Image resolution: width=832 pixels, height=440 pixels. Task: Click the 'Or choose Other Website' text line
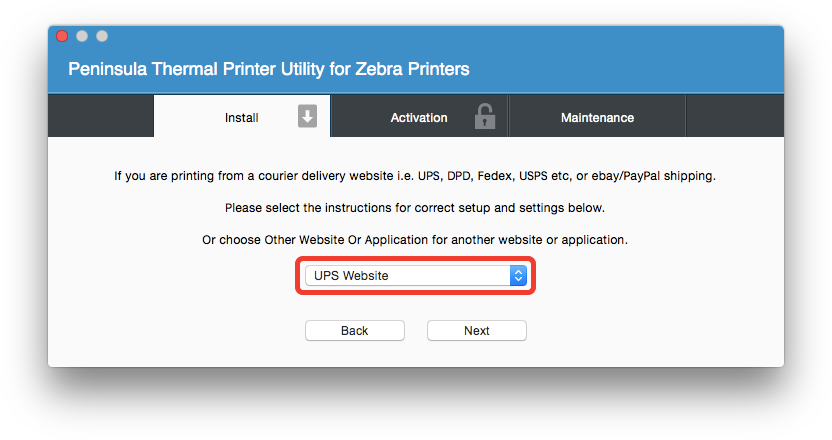(x=415, y=240)
